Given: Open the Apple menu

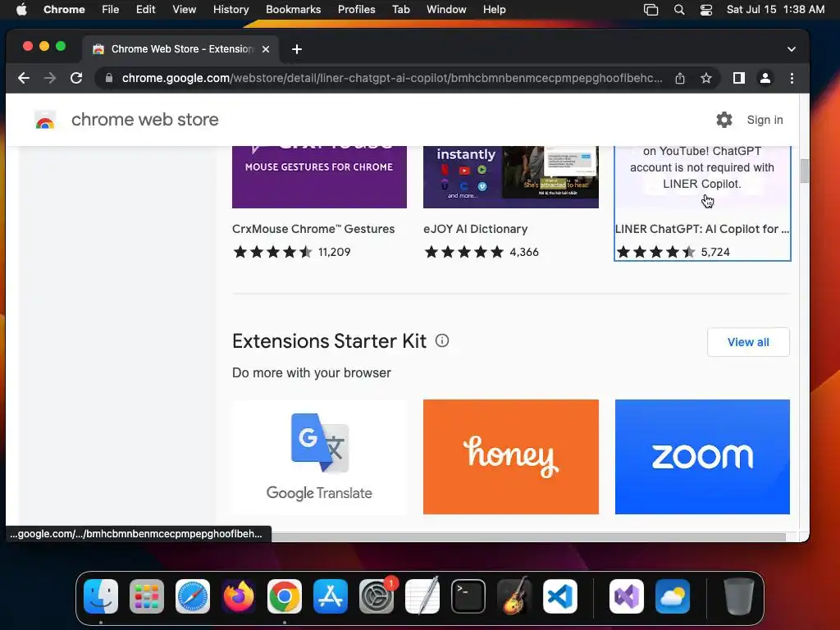Looking at the screenshot, I should [21, 10].
